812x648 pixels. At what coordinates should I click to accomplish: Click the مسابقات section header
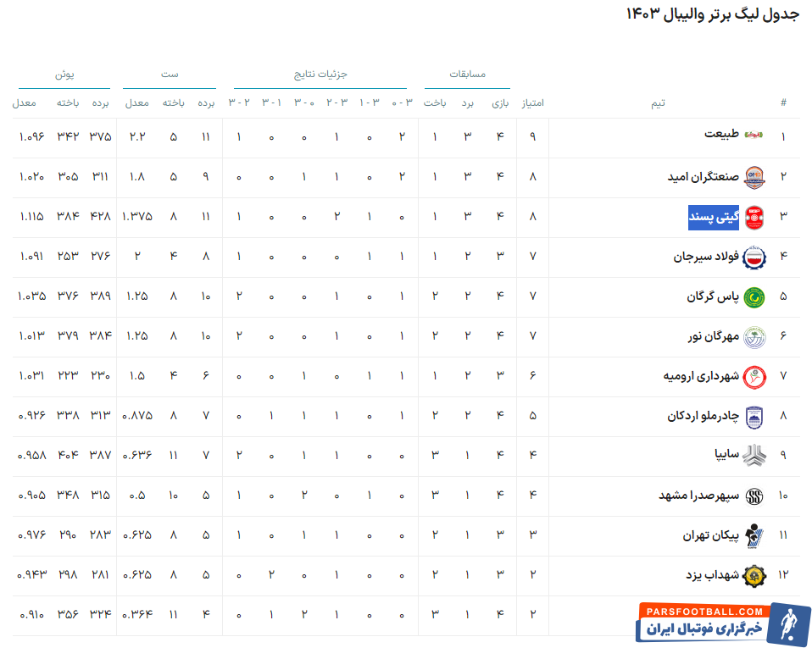(x=469, y=75)
